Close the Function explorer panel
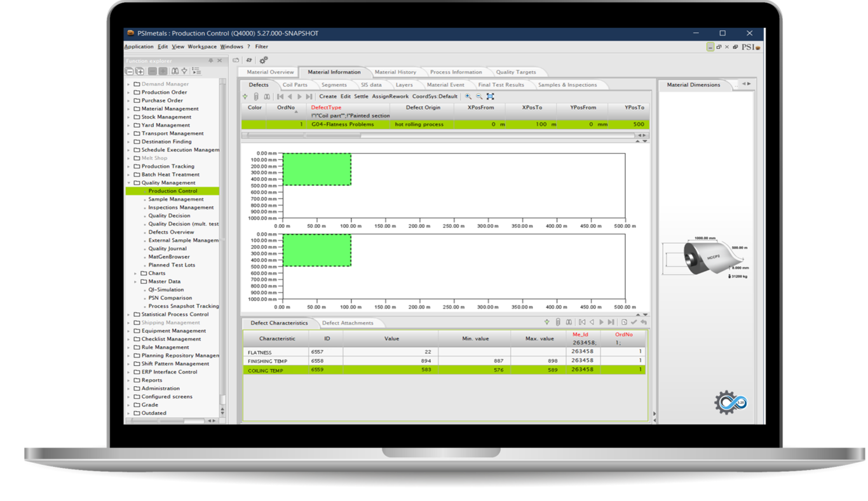The width and height of the screenshot is (868, 501). [x=220, y=60]
